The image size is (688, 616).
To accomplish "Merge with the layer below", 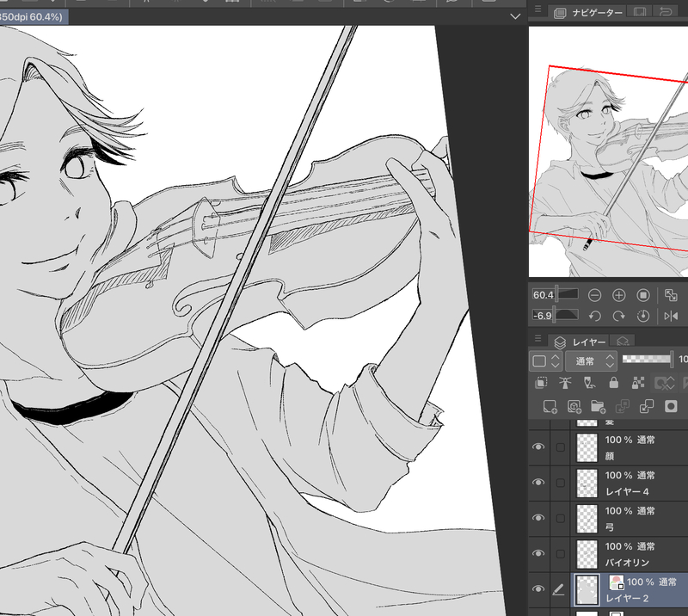I will [x=647, y=407].
